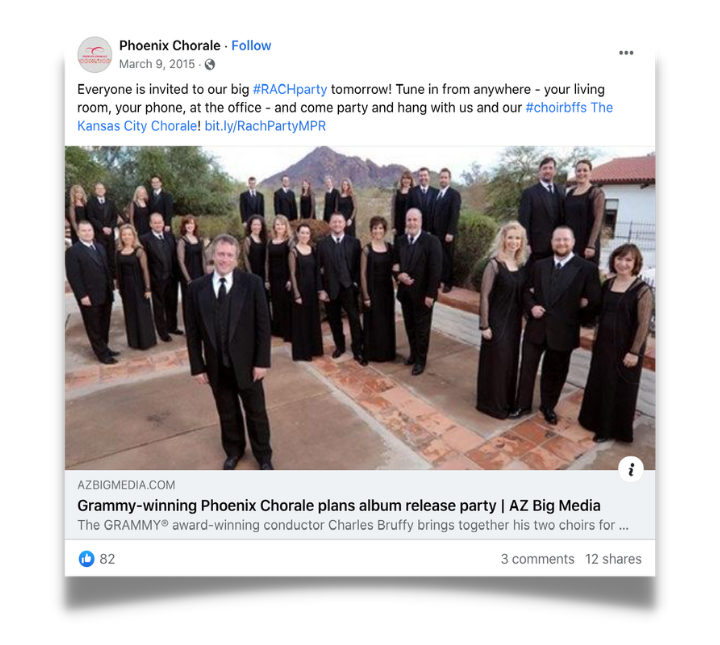
Task: Show the 3 comments
Action: pos(537,559)
